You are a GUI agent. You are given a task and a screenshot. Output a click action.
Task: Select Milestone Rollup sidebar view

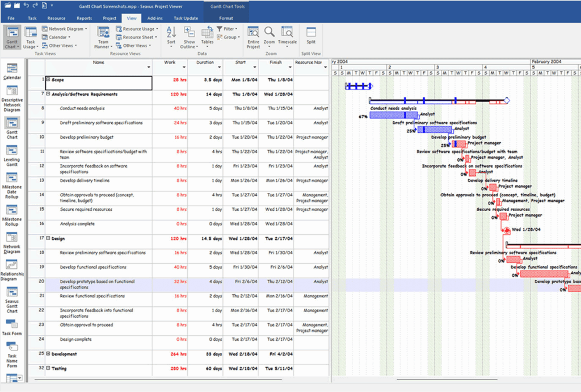click(x=12, y=215)
